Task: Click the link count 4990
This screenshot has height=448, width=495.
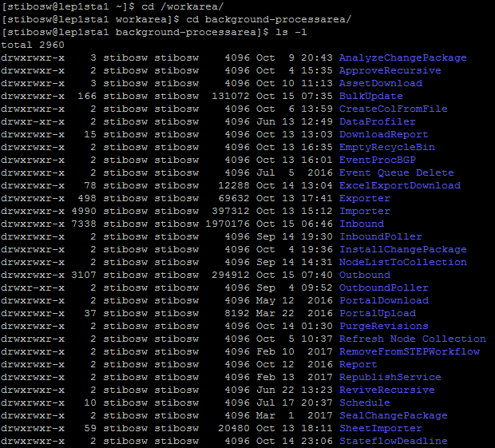Action: coord(84,211)
